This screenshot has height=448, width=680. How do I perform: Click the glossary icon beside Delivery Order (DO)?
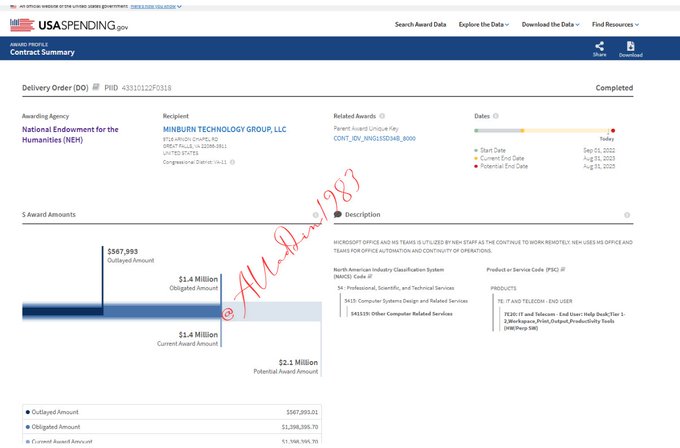[97, 88]
